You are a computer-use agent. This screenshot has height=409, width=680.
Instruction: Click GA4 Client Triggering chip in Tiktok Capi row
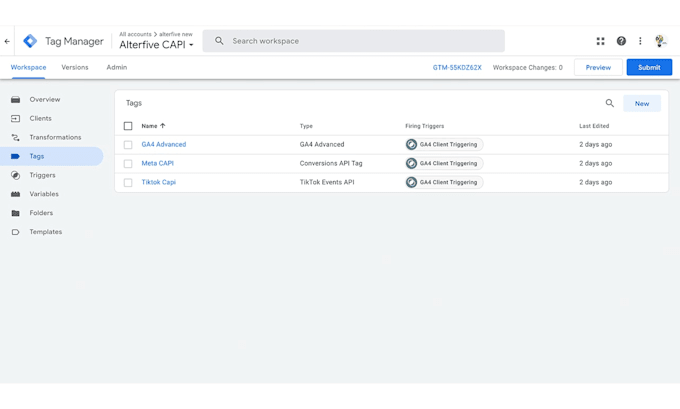click(445, 182)
